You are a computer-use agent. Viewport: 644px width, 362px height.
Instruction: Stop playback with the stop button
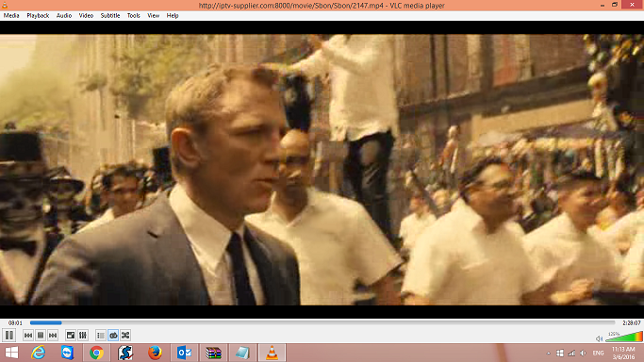coord(41,336)
